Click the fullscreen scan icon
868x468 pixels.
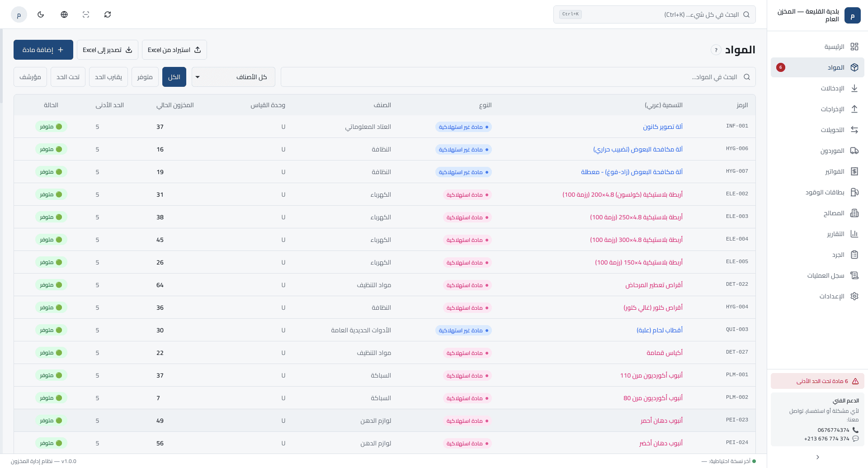pyautogui.click(x=86, y=14)
